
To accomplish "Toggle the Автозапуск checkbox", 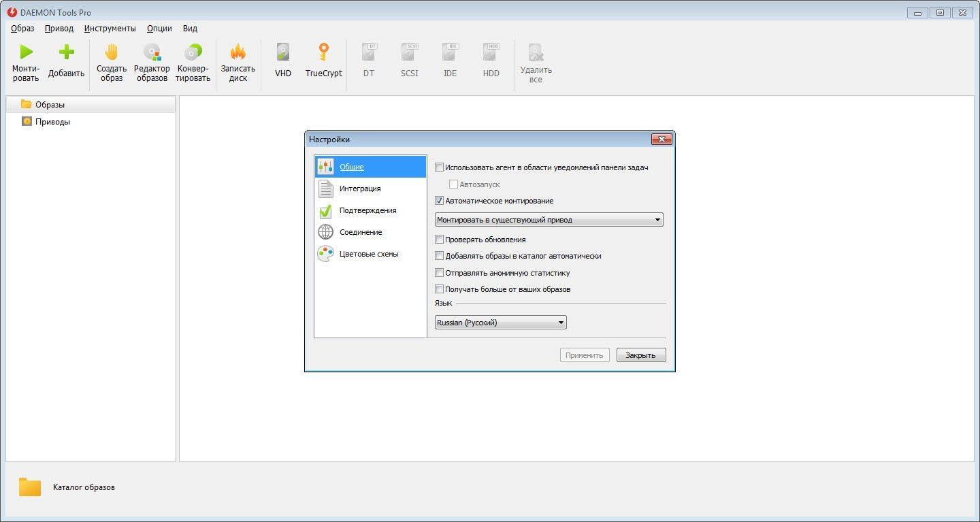I will point(453,184).
